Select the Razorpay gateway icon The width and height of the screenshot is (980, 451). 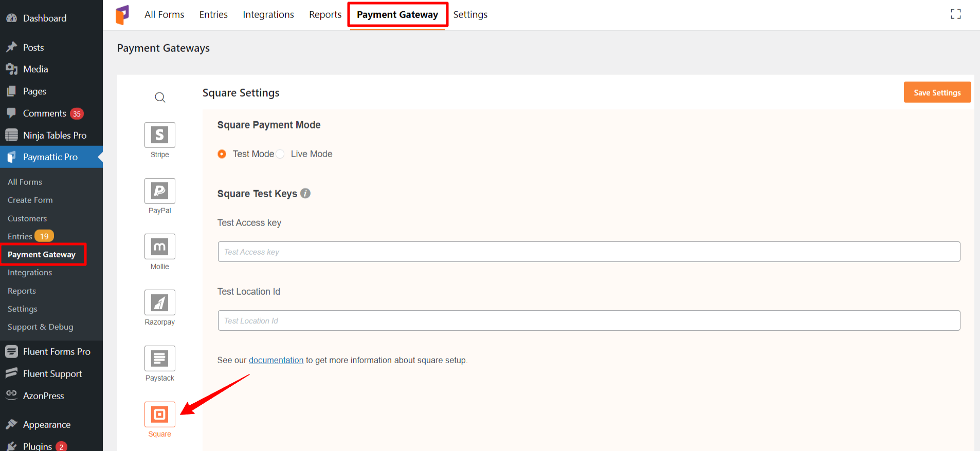point(159,303)
